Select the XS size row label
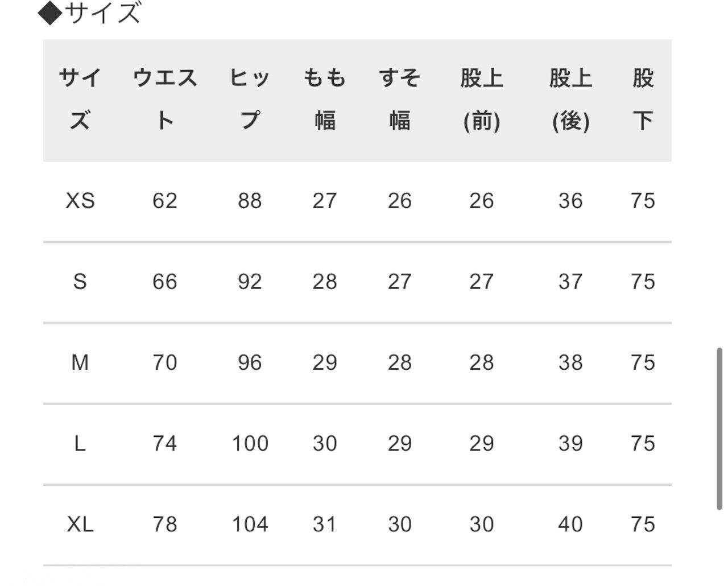This screenshot has height=586, width=728. [x=80, y=201]
